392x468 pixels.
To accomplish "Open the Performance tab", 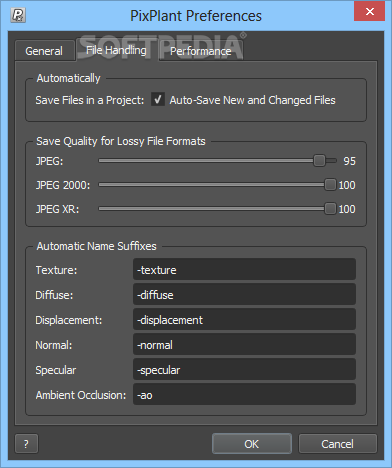I will point(200,51).
